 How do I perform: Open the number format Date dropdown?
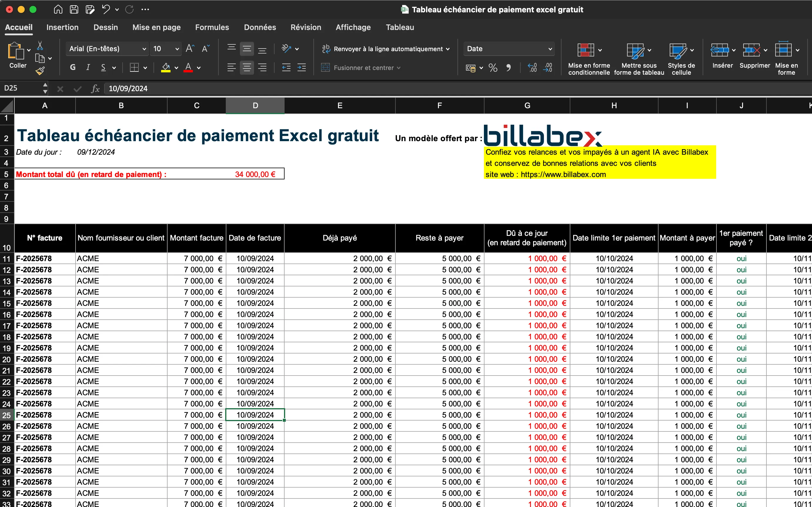tap(508, 49)
